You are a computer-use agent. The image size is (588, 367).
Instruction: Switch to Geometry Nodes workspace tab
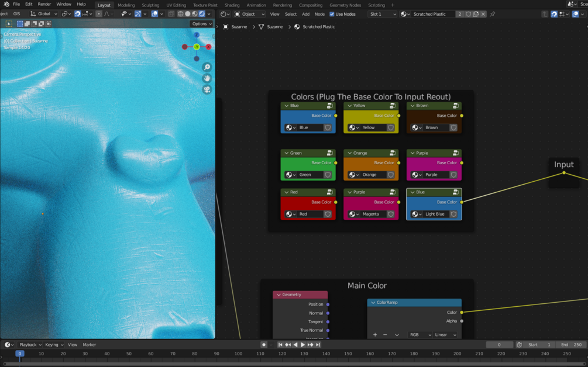click(x=345, y=5)
